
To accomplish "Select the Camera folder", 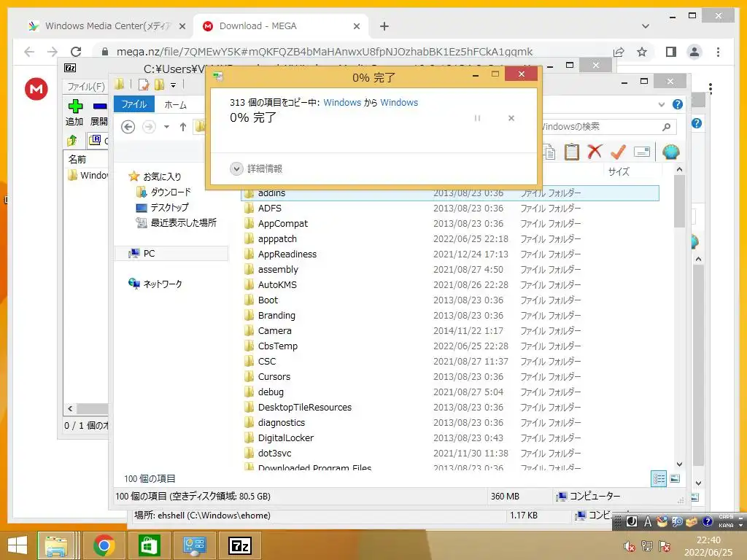I will (x=275, y=330).
